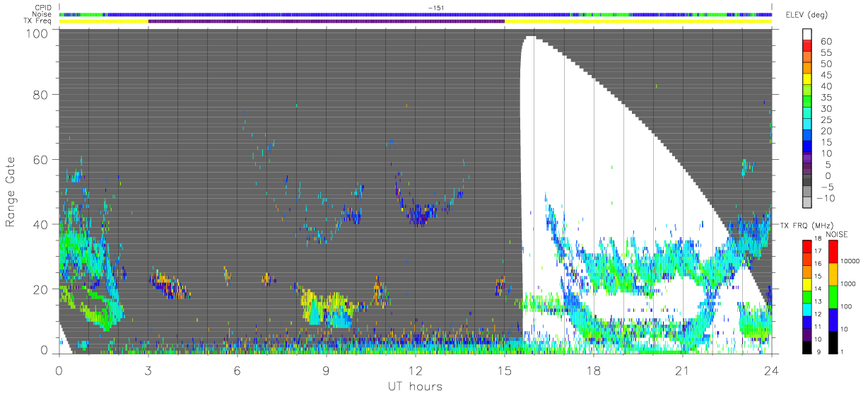The image size is (868, 401).
Task: Select the 20 tick on the Range Gate axis
Action: point(40,289)
